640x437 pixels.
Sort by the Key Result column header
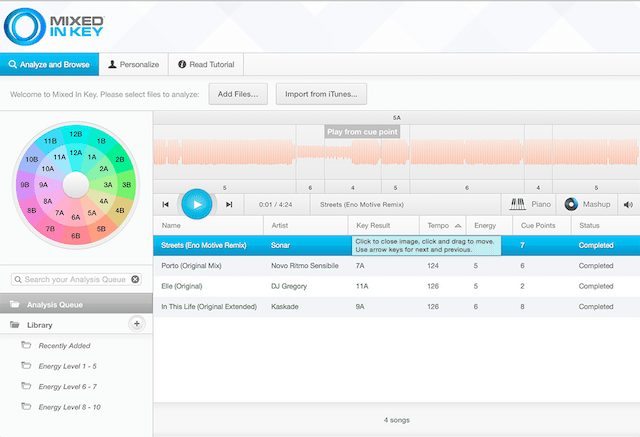[384, 226]
